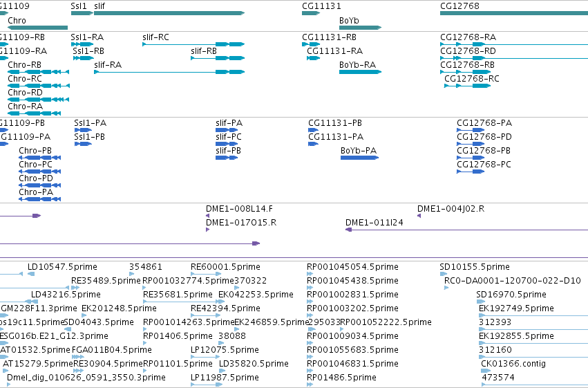Click the slif gene feature label

(99, 6)
